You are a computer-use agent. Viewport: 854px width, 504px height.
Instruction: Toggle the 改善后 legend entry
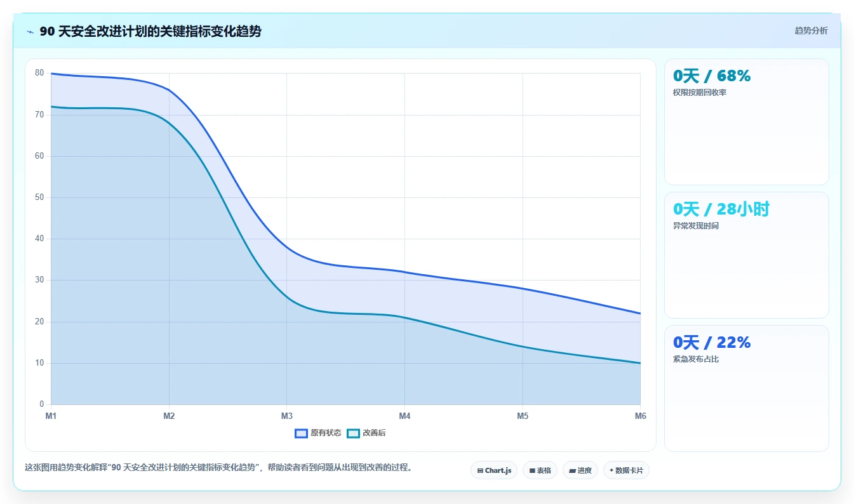tap(366, 433)
